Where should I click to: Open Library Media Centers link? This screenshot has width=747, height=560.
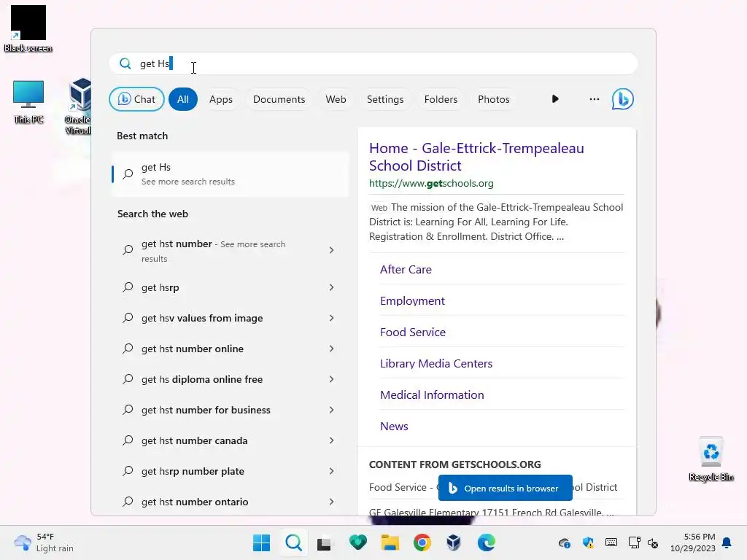click(x=436, y=364)
